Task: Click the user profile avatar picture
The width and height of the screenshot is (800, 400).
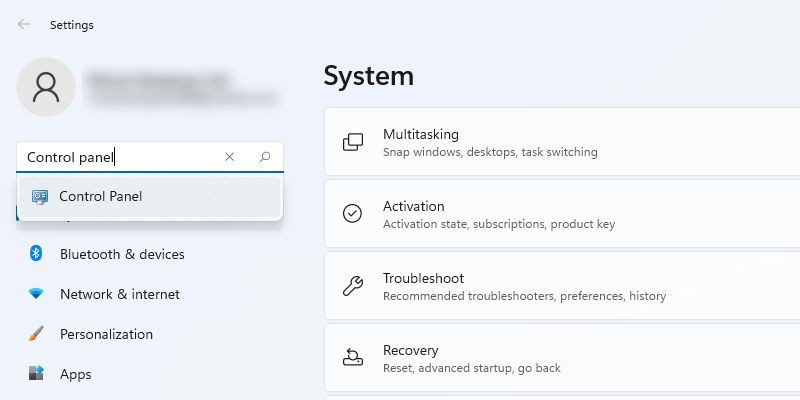Action: point(46,87)
